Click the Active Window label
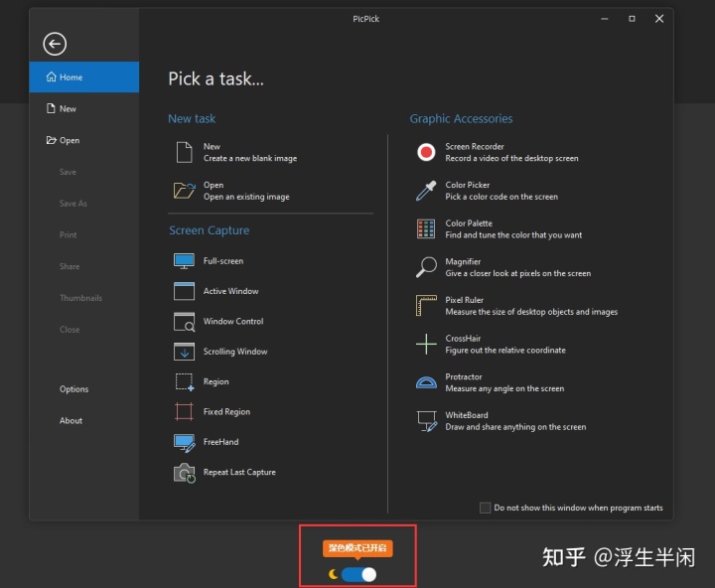This screenshot has height=588, width=715. (230, 291)
